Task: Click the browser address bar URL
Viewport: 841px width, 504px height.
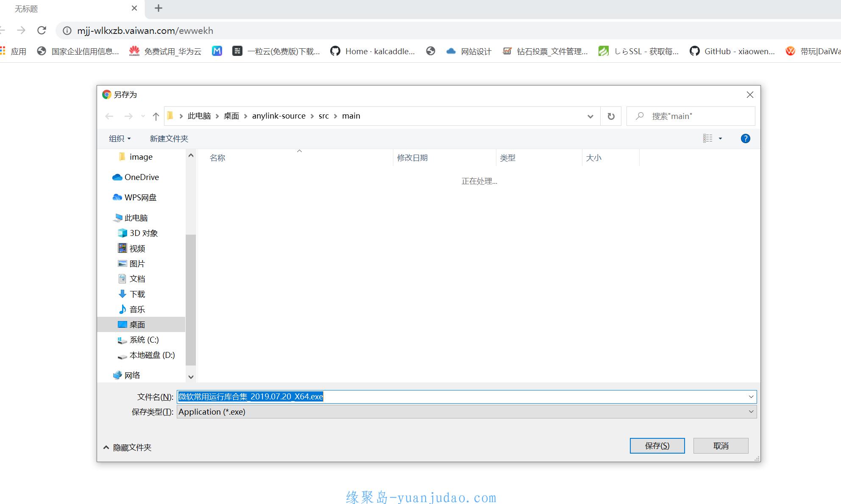Action: coord(145,30)
